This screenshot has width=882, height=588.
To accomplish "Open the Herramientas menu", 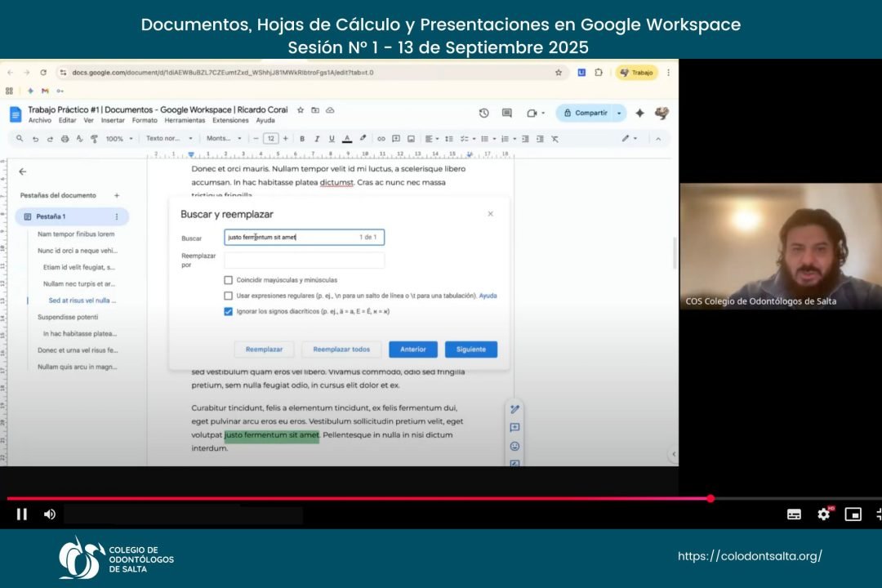I will coord(185,120).
